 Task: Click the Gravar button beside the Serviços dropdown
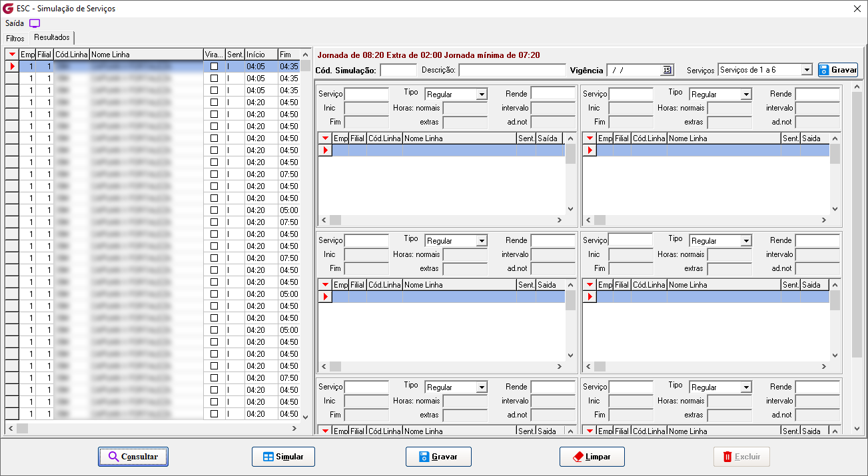point(838,70)
